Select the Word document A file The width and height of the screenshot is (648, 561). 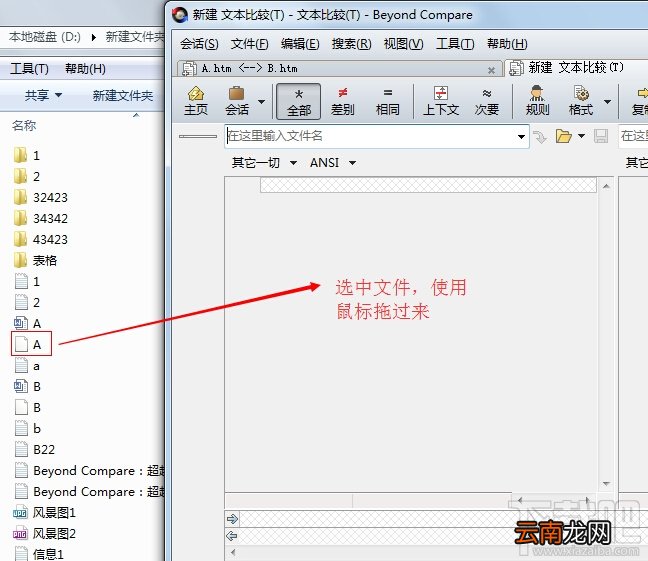point(28,323)
